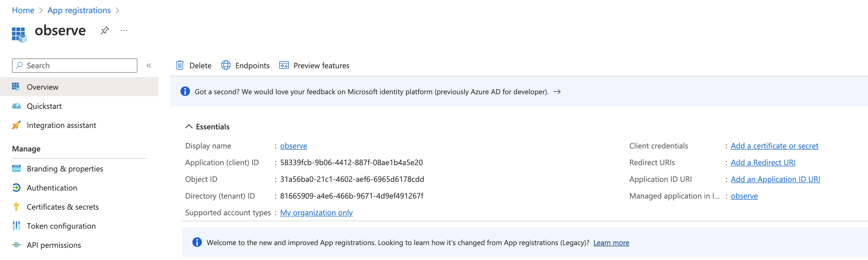Click the observe page title
The image size is (868, 260).
click(60, 31)
